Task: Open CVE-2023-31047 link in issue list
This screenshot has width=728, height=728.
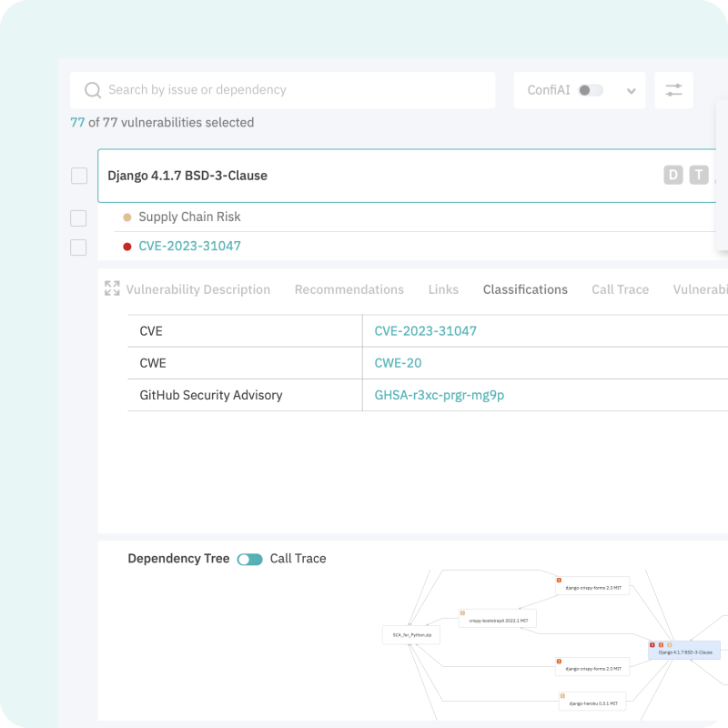Action: coord(189,246)
